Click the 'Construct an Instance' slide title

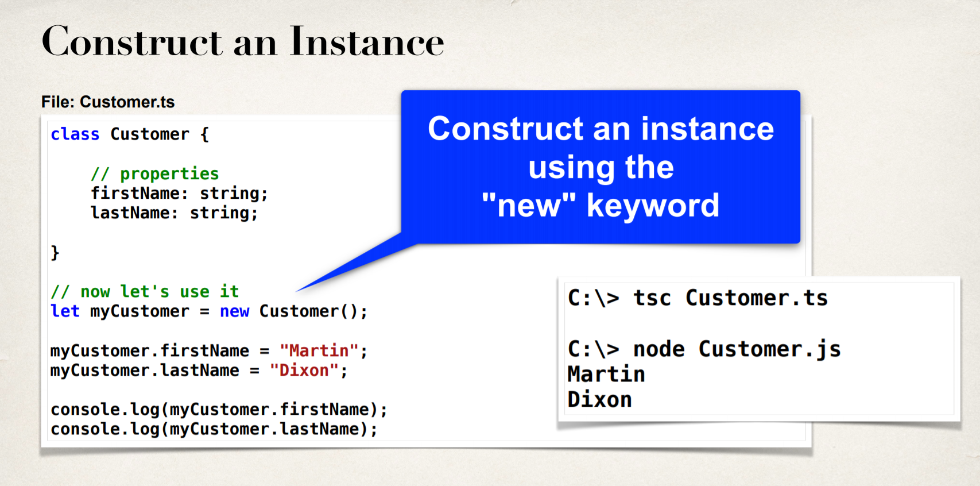pyautogui.click(x=243, y=41)
